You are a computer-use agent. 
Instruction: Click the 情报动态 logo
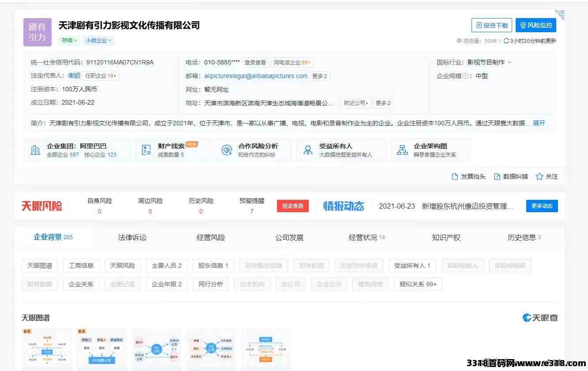[344, 206]
